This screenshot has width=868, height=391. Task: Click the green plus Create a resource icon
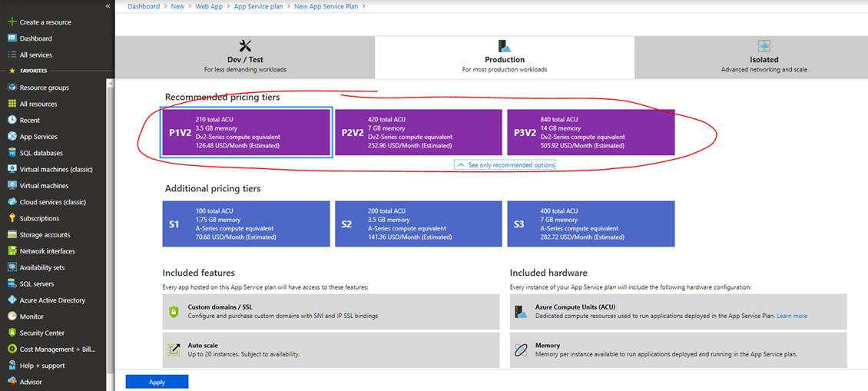(x=12, y=22)
